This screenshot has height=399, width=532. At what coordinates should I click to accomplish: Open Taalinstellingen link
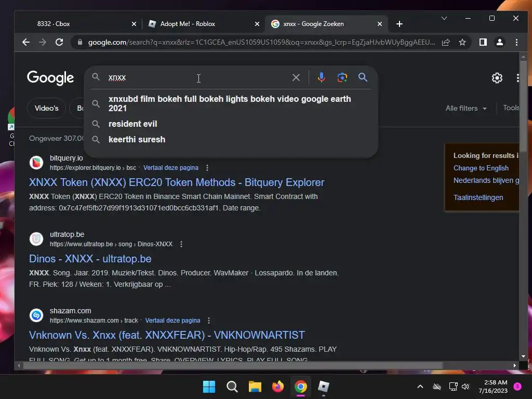pos(478,197)
